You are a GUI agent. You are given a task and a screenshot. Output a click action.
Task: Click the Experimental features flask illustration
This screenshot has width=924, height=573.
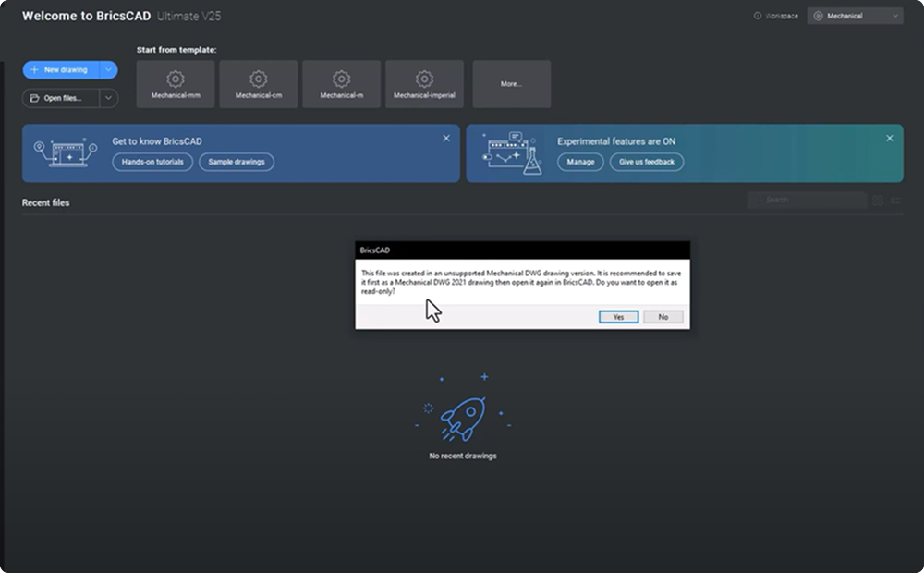[x=512, y=153]
